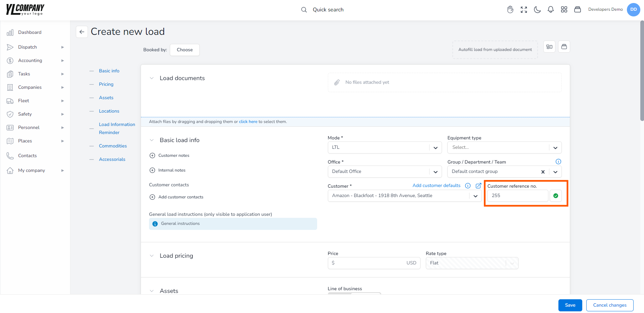Open customer in new window icon
The height and width of the screenshot is (313, 644).
pos(479,186)
